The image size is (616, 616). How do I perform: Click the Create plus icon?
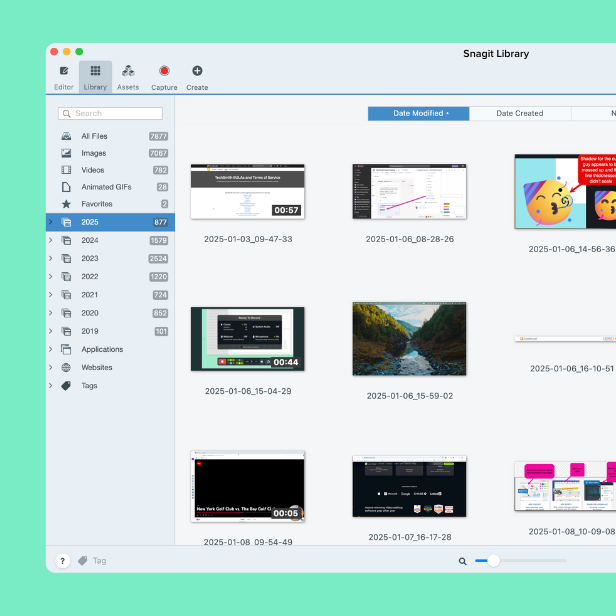(197, 71)
